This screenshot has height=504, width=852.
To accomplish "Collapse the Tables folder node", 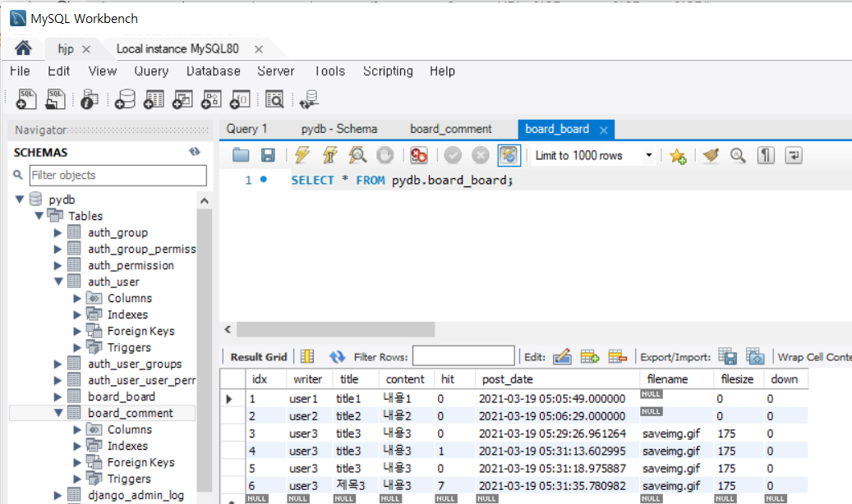I will [39, 216].
